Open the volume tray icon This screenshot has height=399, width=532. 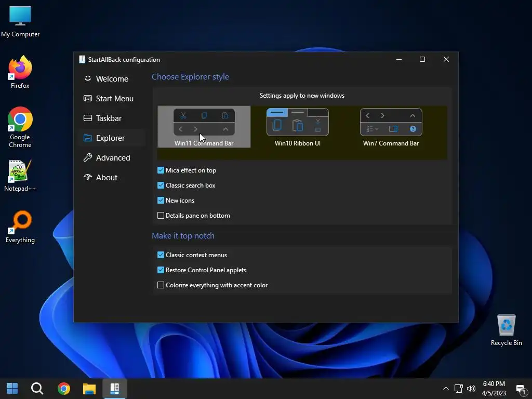[x=471, y=389]
